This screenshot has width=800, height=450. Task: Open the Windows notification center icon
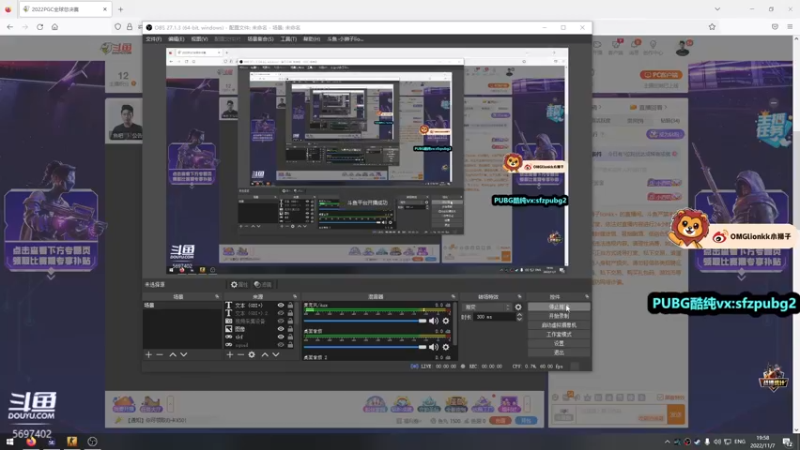[788, 442]
